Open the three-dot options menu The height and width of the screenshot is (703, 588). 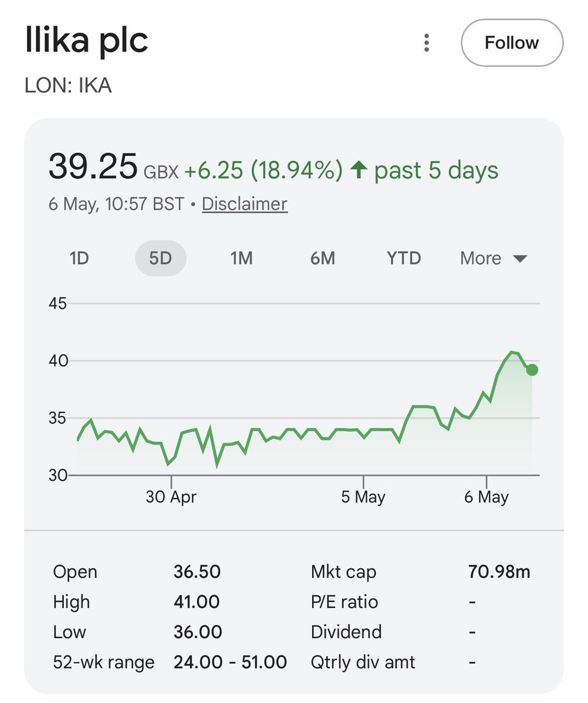click(427, 43)
